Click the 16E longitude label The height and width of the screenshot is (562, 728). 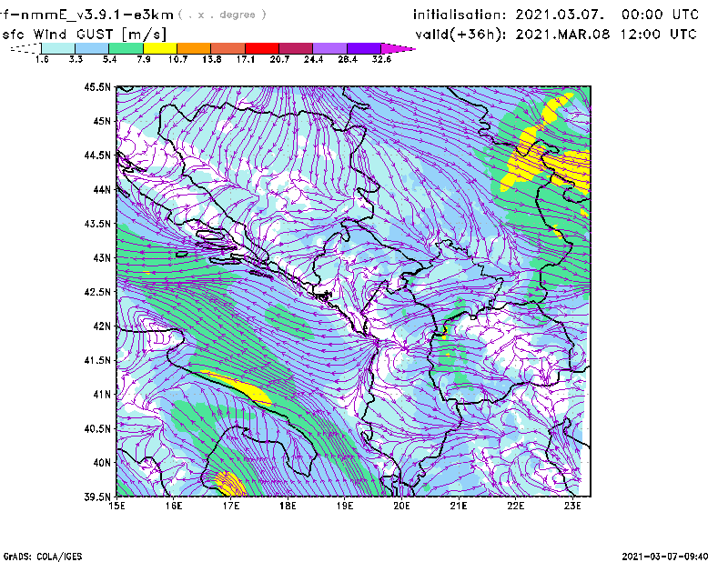coord(174,506)
